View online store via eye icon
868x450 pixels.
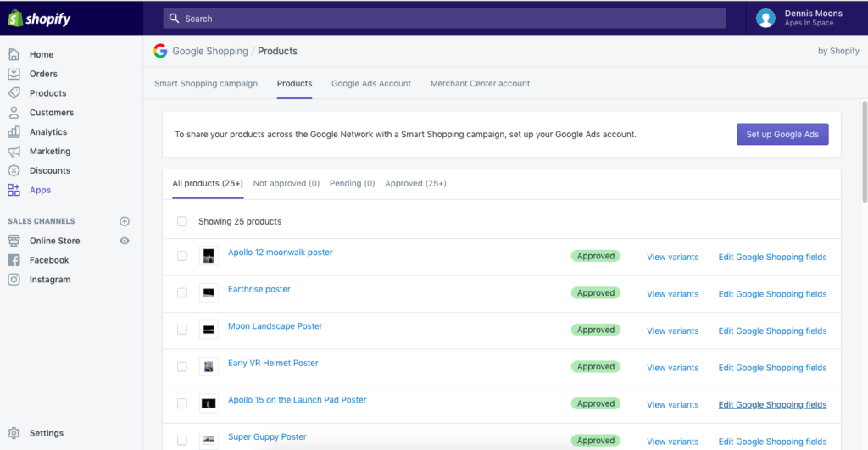tap(125, 241)
